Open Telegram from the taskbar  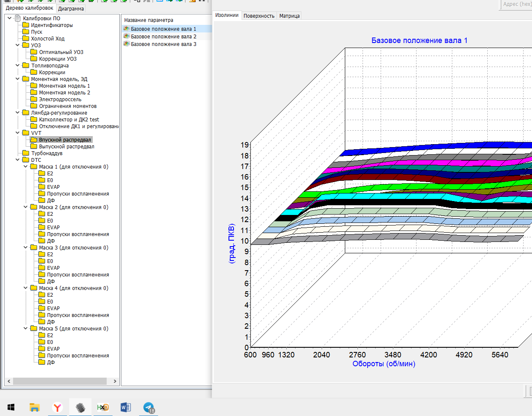tap(148, 407)
